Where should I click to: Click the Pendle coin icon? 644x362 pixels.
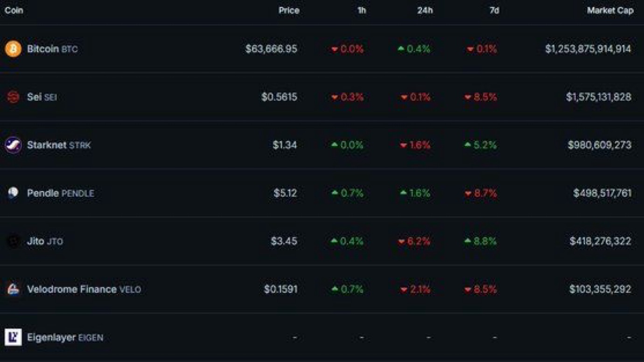click(x=13, y=193)
